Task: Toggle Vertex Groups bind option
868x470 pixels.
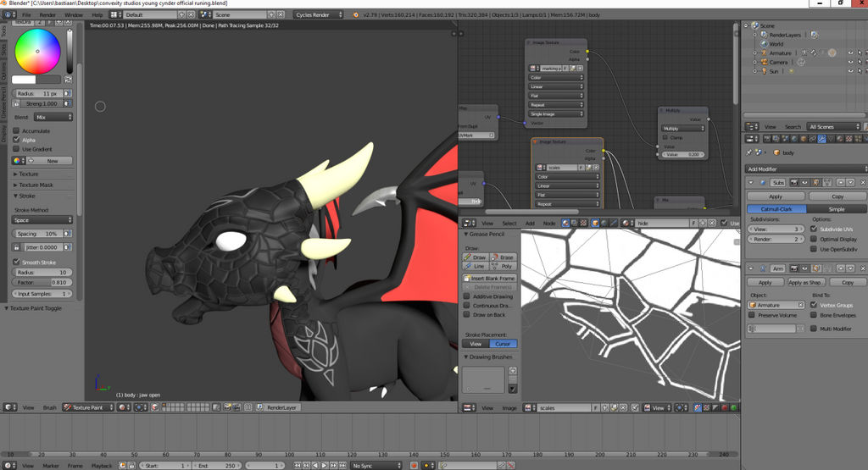Action: [x=814, y=305]
